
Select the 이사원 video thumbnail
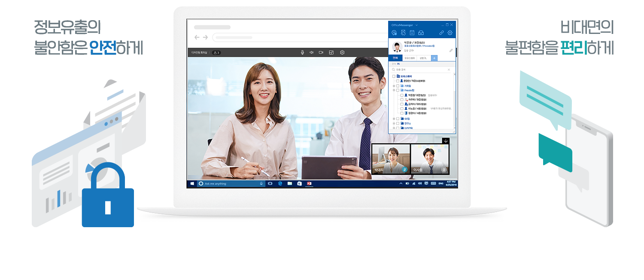(x=429, y=159)
